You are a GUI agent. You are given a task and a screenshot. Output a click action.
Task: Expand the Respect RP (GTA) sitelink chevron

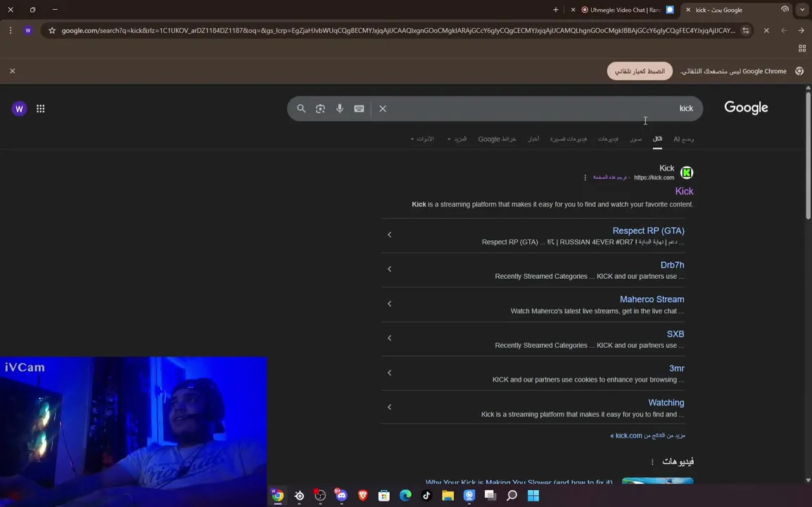[389, 234]
